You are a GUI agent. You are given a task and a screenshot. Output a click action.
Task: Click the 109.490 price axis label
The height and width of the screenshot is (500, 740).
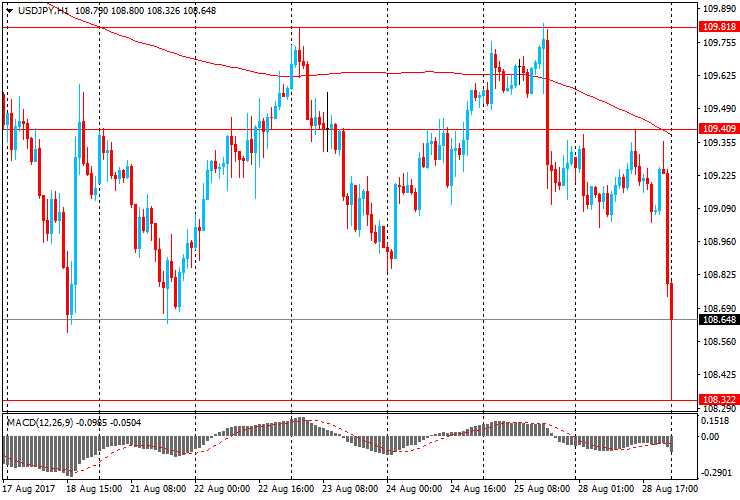coord(719,109)
